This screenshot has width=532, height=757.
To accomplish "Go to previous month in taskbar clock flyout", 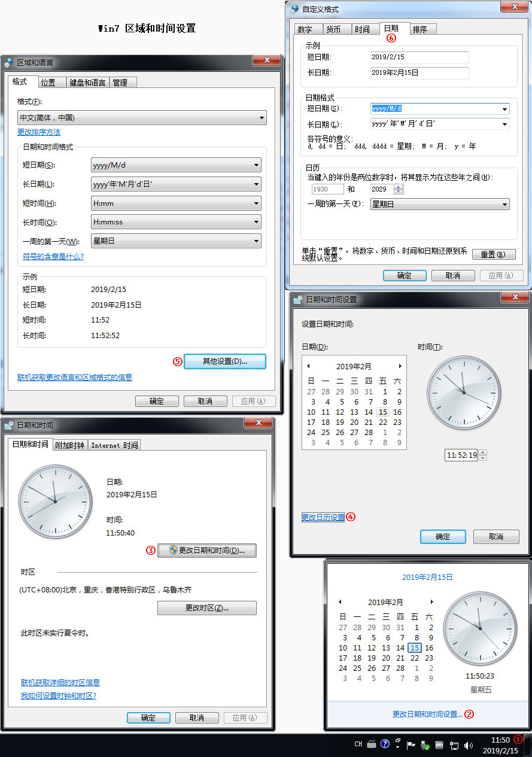I will tap(340, 602).
